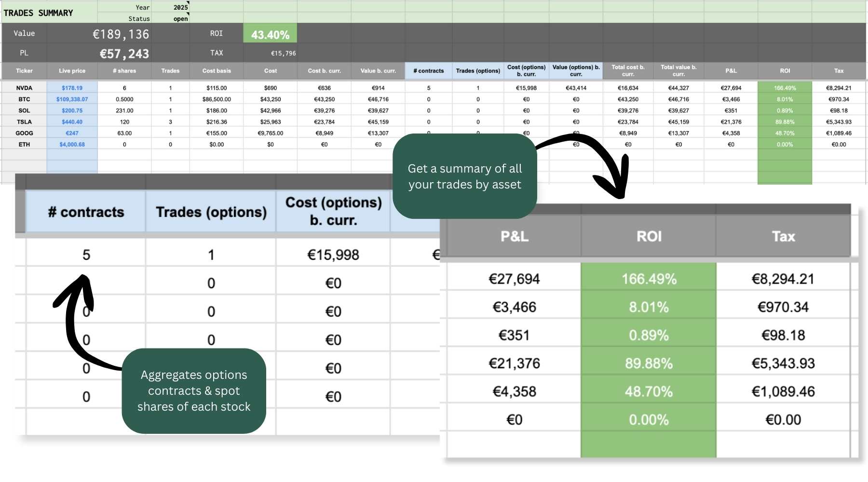This screenshot has width=868, height=482.
Task: Click the Live price column header
Action: [72, 71]
